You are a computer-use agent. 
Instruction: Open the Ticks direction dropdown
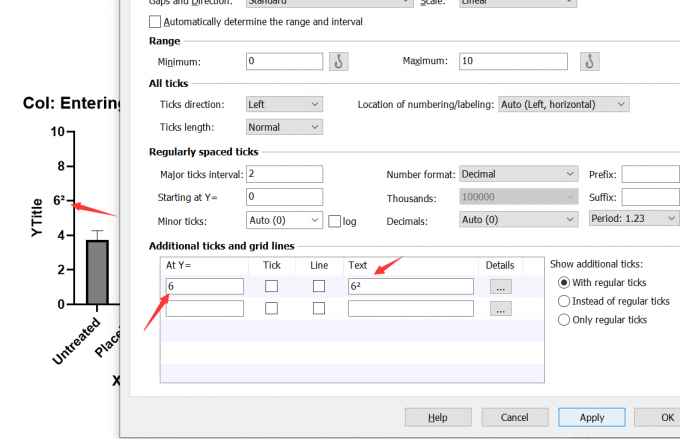click(x=284, y=104)
